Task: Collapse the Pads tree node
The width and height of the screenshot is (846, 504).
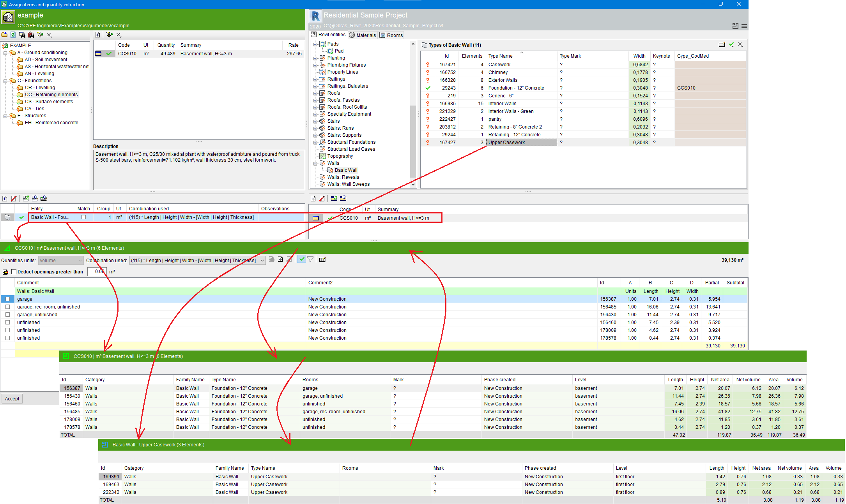Action: click(x=315, y=44)
